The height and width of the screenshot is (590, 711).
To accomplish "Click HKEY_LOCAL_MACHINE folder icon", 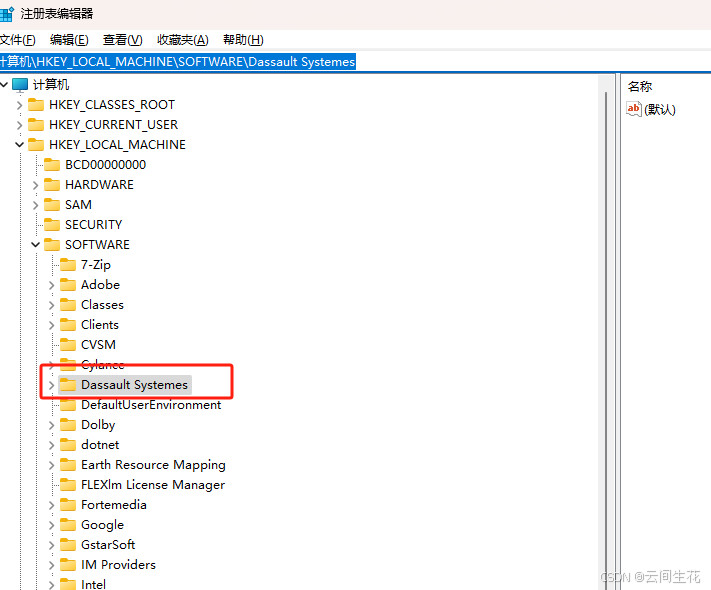I will 36,145.
